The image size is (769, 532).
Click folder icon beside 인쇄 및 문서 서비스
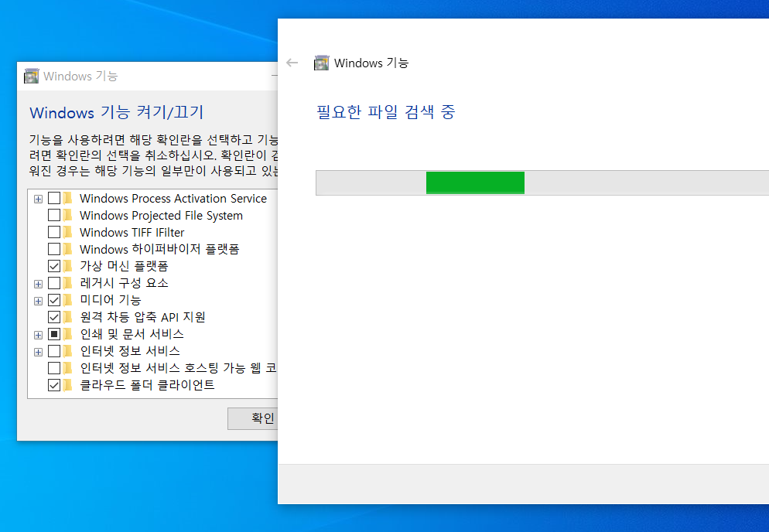[67, 334]
